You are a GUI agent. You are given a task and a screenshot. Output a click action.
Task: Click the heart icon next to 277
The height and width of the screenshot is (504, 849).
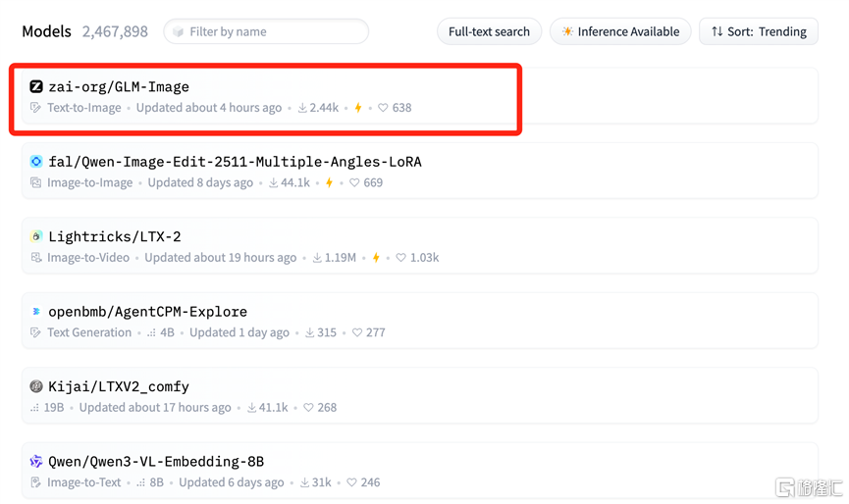[x=357, y=332]
